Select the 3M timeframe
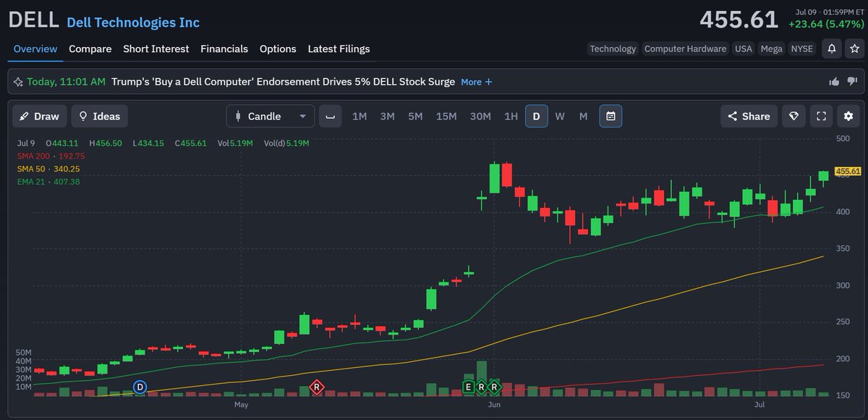Viewport: 868px width, 420px height. pyautogui.click(x=387, y=116)
